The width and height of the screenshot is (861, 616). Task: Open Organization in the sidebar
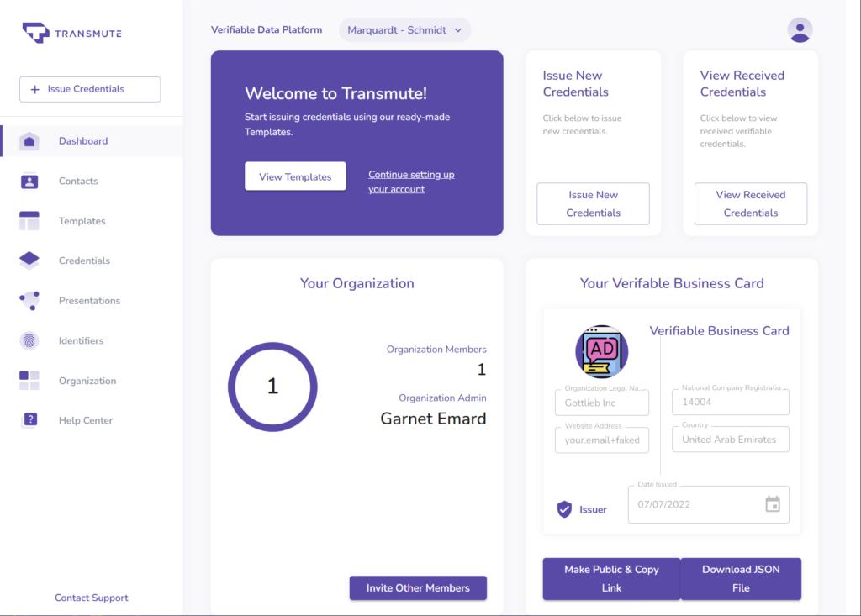[x=92, y=381]
